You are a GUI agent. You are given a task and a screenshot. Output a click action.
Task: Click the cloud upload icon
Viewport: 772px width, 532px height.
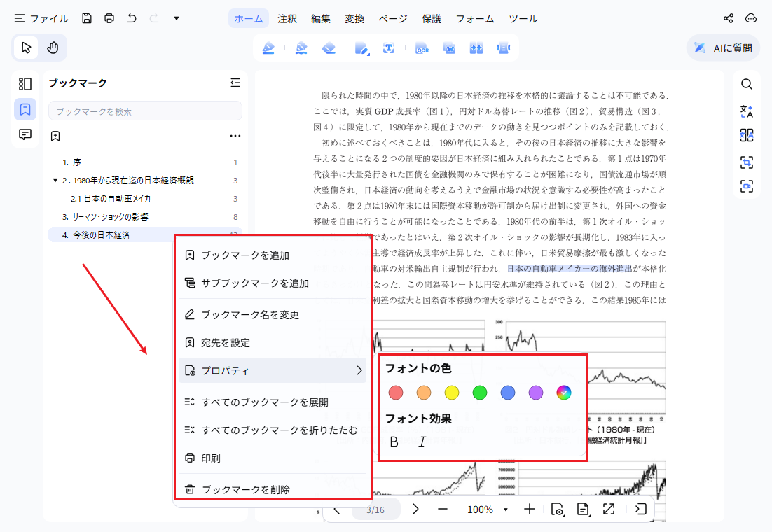751,18
